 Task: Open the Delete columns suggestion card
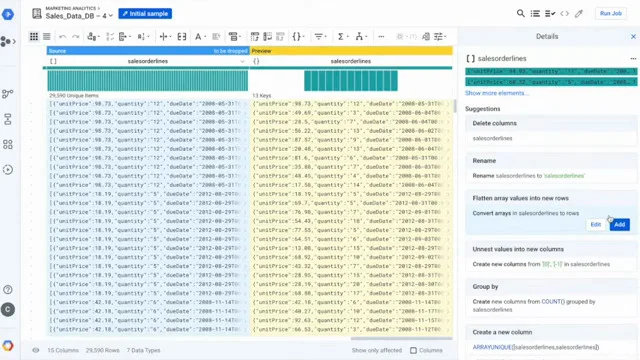click(x=551, y=131)
